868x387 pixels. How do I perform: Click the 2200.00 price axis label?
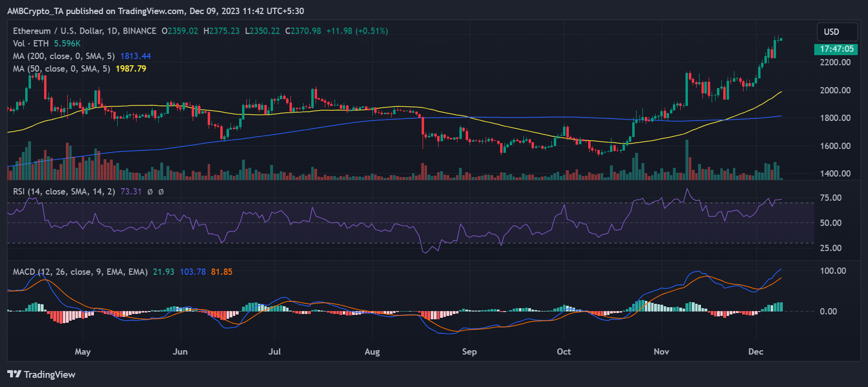tap(835, 62)
